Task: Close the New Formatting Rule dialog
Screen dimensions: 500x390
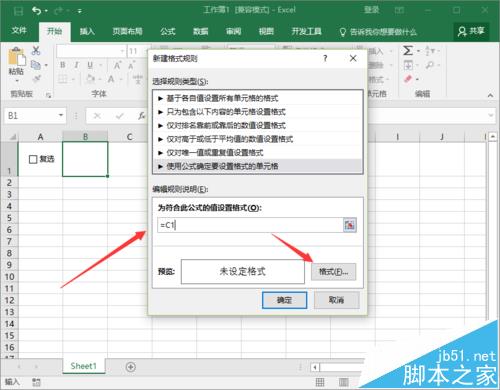Action: click(353, 58)
